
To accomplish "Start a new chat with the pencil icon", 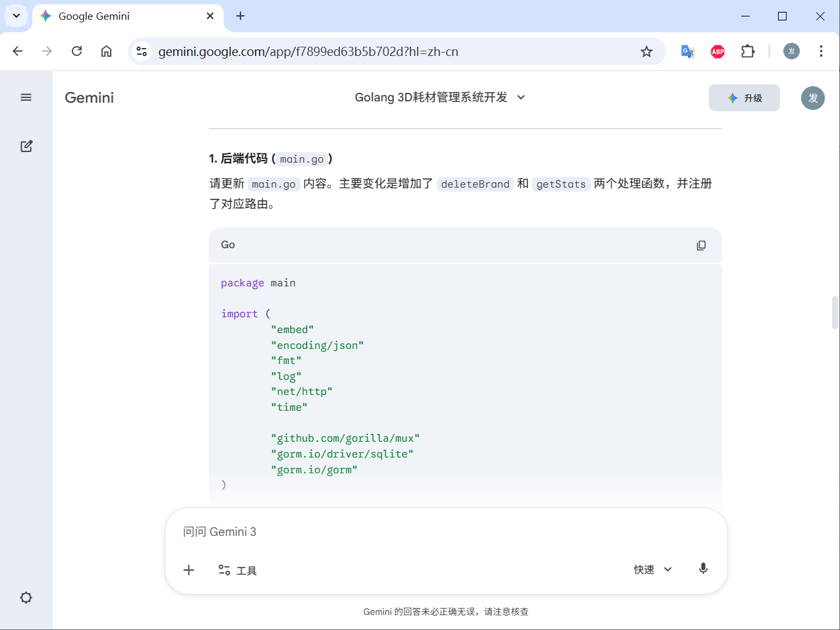I will pyautogui.click(x=26, y=146).
